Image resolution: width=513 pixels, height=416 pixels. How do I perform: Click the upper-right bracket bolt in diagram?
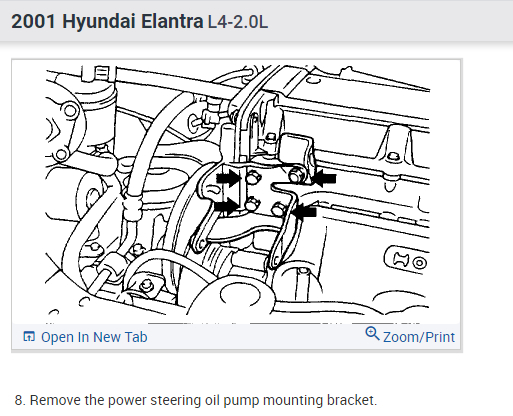(x=296, y=175)
